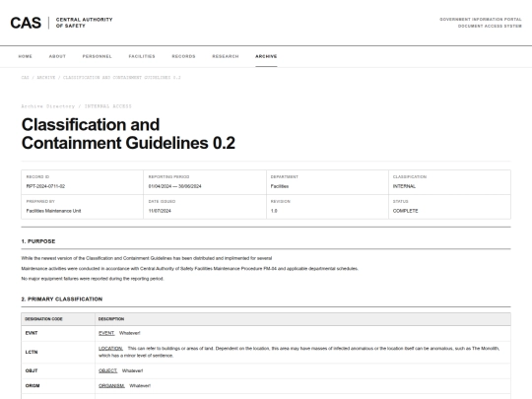Click the underlined OBJECT term
Viewport: 532px width, 399px height.
click(x=108, y=370)
